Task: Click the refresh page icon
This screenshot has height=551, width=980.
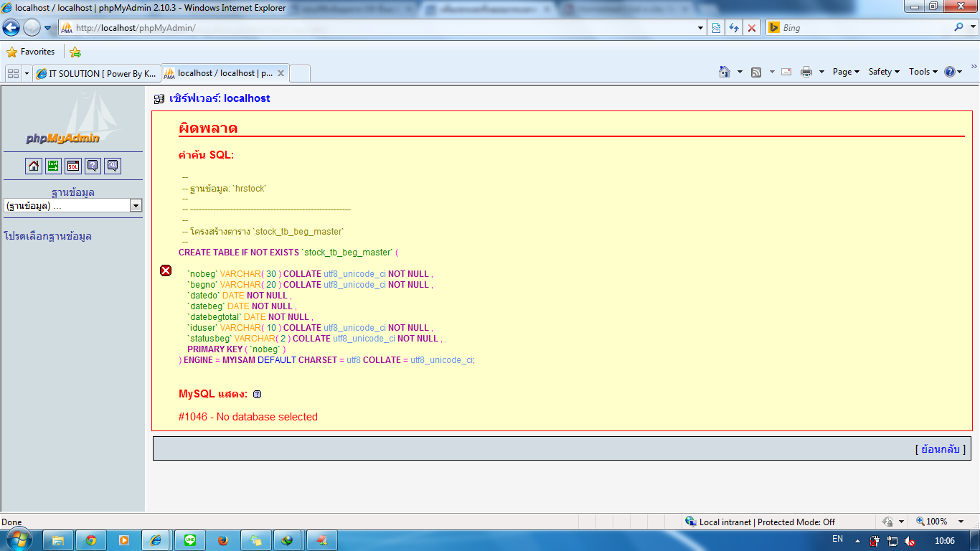Action: click(x=733, y=28)
